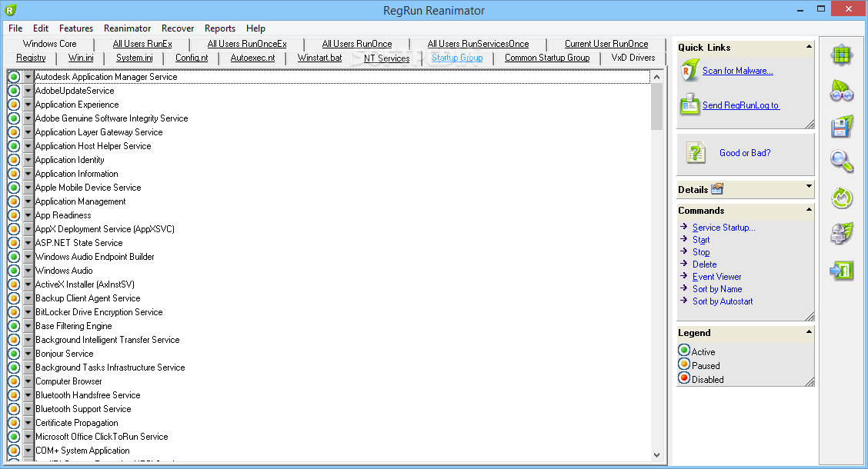Click the scroll up arrow of services list
Image resolution: width=868 pixels, height=469 pixels.
(x=656, y=77)
